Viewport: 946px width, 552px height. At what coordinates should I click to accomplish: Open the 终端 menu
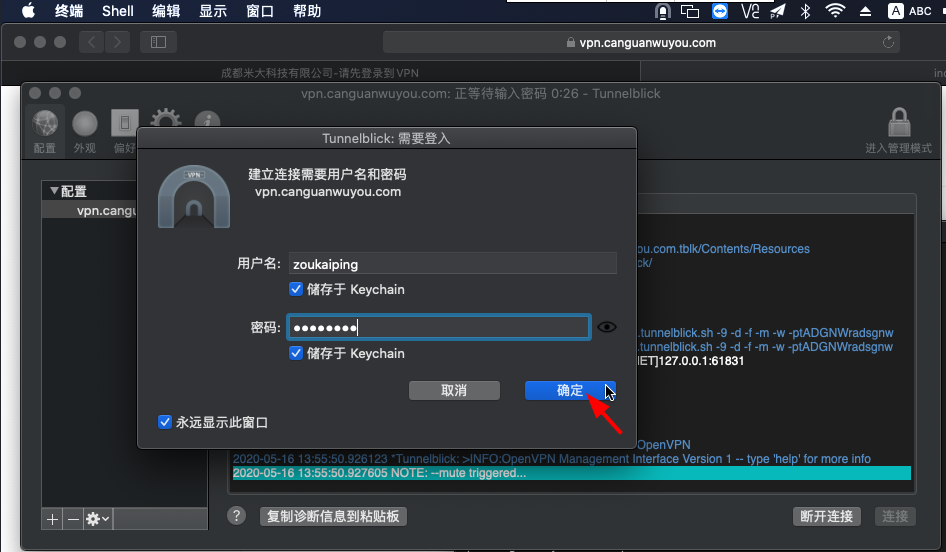click(x=69, y=11)
